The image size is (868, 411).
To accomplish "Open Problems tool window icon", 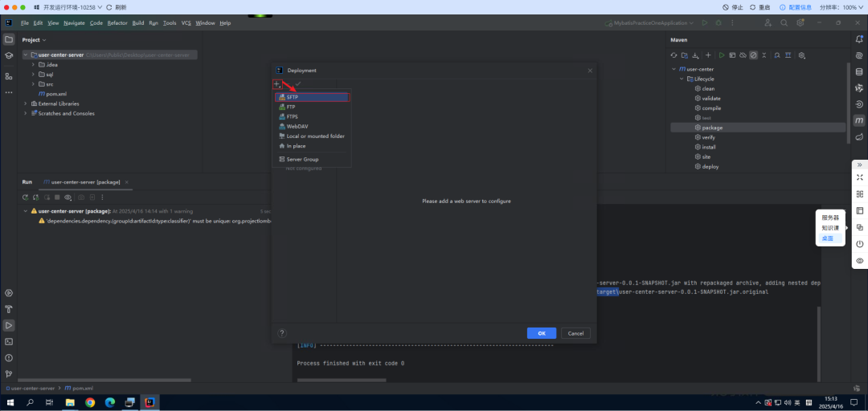I will [9, 357].
